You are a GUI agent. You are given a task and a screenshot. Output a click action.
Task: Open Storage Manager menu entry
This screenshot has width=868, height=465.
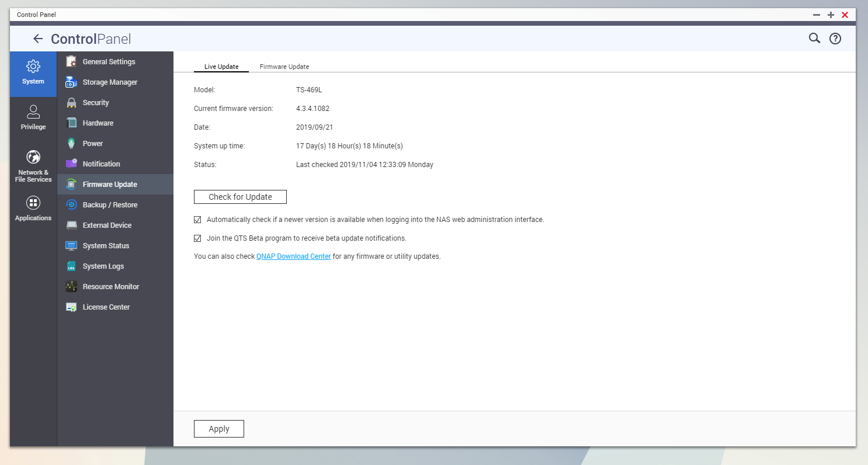coord(115,82)
